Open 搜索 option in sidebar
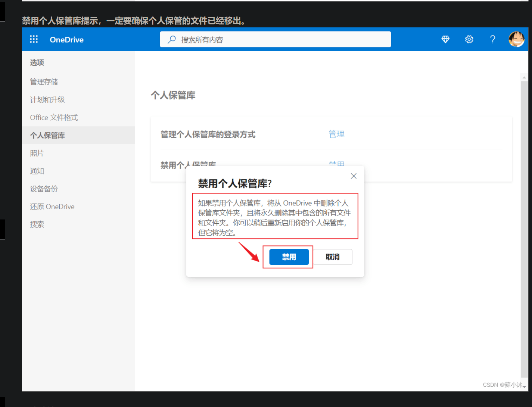532x407 pixels. (37, 224)
